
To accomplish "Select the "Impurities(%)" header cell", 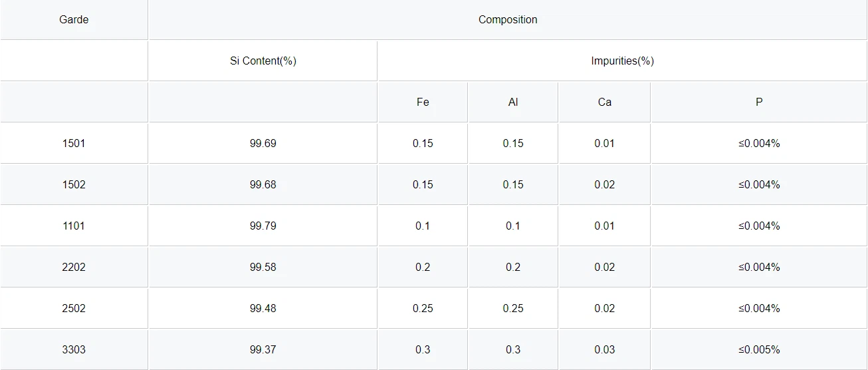I will (x=622, y=61).
